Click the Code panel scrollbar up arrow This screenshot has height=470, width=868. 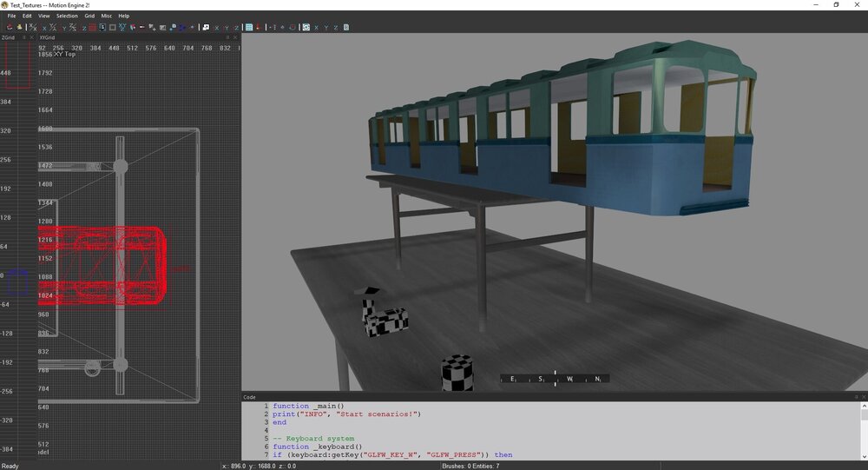coord(863,406)
